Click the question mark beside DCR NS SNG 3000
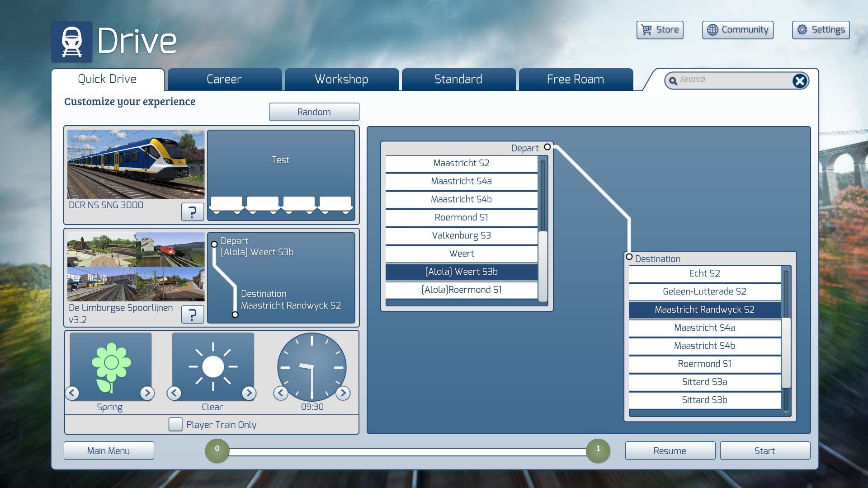This screenshot has height=488, width=868. click(192, 211)
